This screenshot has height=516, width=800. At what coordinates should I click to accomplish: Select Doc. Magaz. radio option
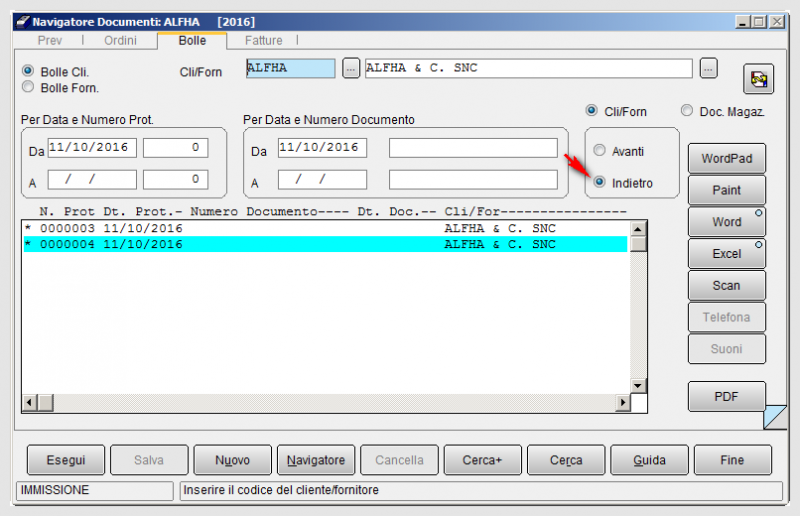pos(687,110)
